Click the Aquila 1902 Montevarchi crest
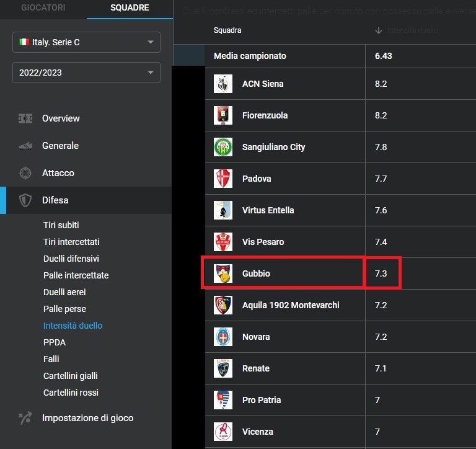Viewport: 476px width, 449px height. coord(223,305)
